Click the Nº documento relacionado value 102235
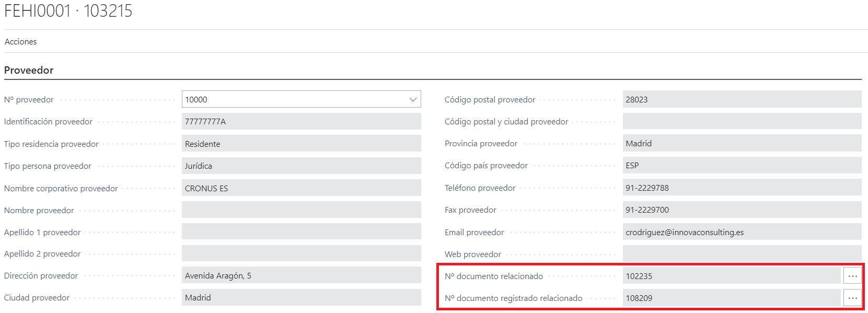The height and width of the screenshot is (313, 868). pyautogui.click(x=731, y=276)
